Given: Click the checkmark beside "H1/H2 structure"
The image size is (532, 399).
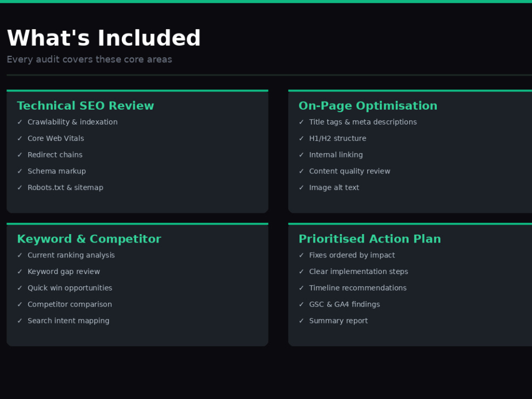Looking at the screenshot, I should click(x=301, y=138).
